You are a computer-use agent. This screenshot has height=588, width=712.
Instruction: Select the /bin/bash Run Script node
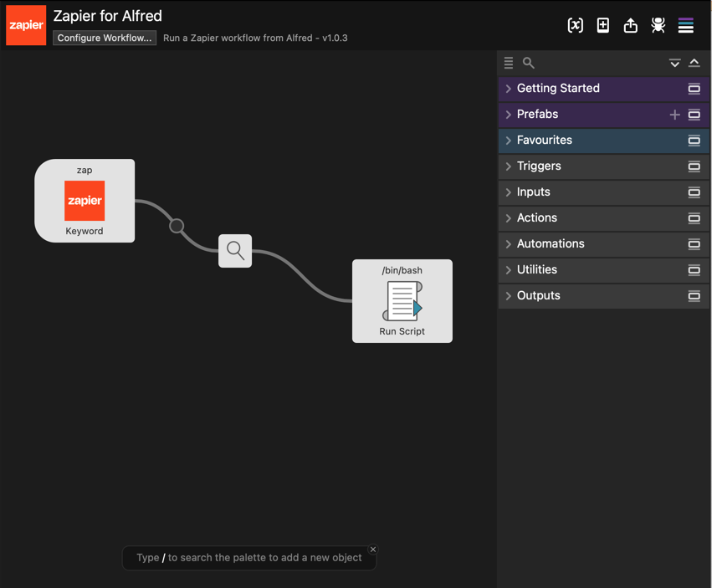coord(402,301)
